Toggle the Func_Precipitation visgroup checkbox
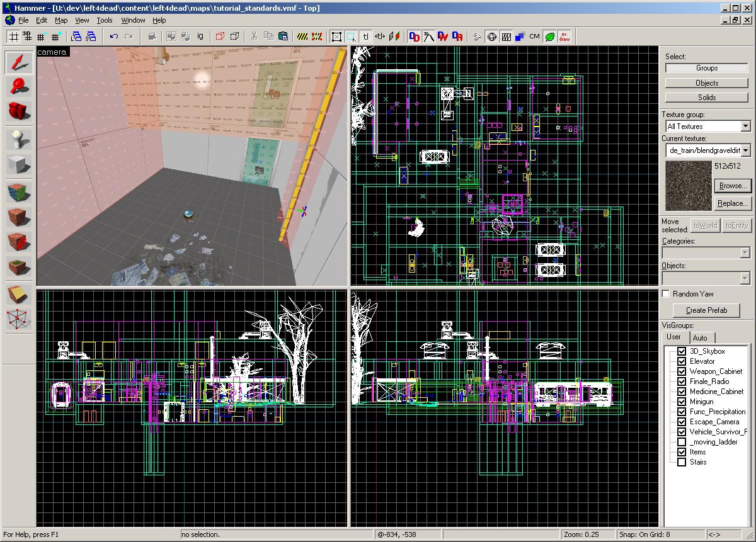 pyautogui.click(x=681, y=412)
